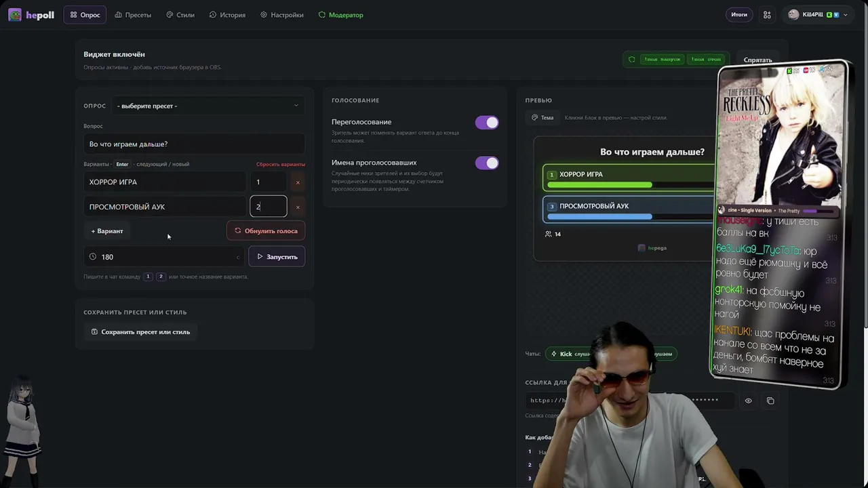This screenshot has height=488, width=868.
Task: Focus the vote count for ПРОСМОТРОВЫЙ АУК
Action: pos(269,207)
